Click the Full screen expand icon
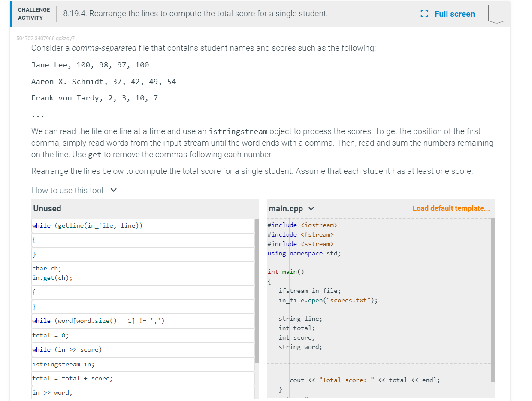The height and width of the screenshot is (401, 532). [425, 14]
